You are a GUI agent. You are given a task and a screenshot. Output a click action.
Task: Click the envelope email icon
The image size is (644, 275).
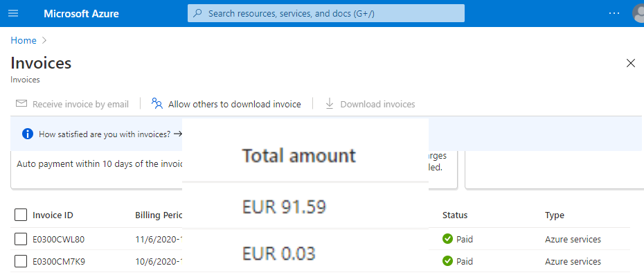21,104
